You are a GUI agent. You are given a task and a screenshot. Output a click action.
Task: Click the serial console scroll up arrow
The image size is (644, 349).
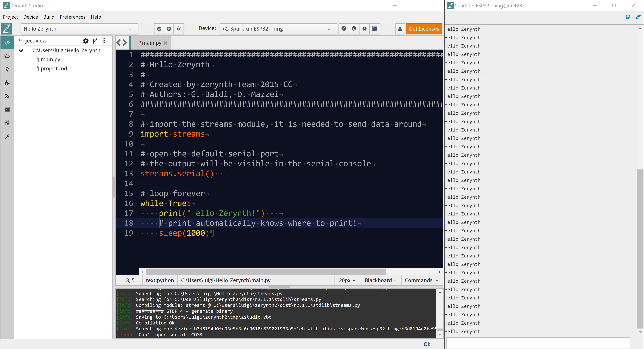click(x=640, y=29)
